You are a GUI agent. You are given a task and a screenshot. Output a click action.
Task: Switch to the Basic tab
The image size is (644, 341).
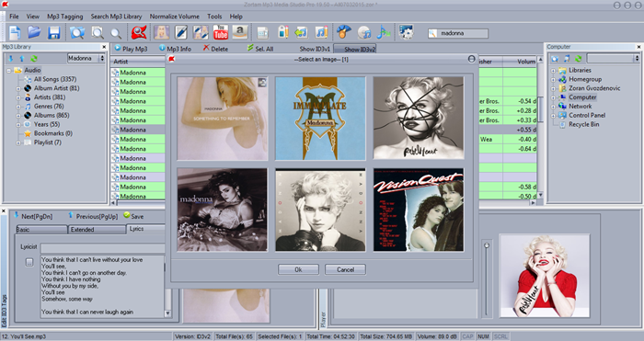tap(41, 230)
